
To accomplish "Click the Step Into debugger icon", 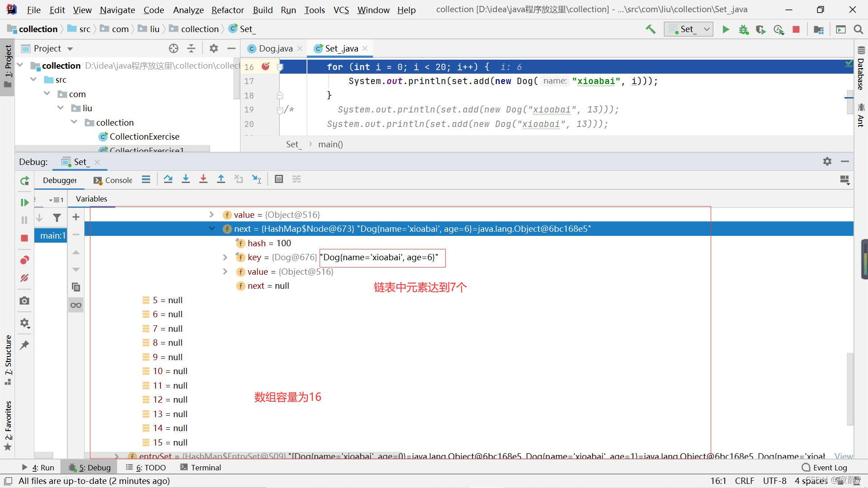I will click(185, 179).
